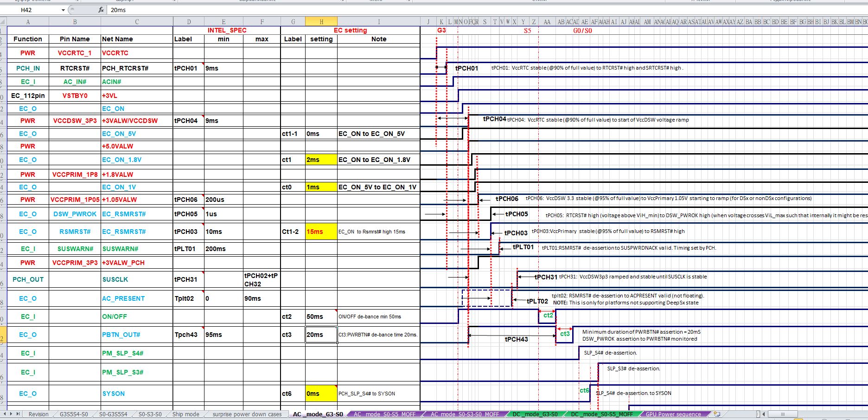Switch to the DC_mode_G3-S0 sheet tab
The height and width of the screenshot is (420, 868).
(x=535, y=414)
